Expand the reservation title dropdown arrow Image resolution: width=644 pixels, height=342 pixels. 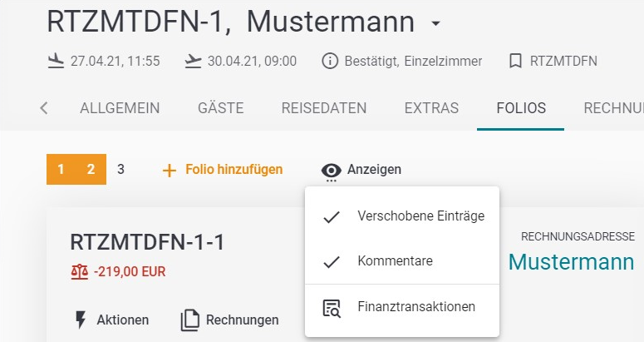(x=437, y=23)
